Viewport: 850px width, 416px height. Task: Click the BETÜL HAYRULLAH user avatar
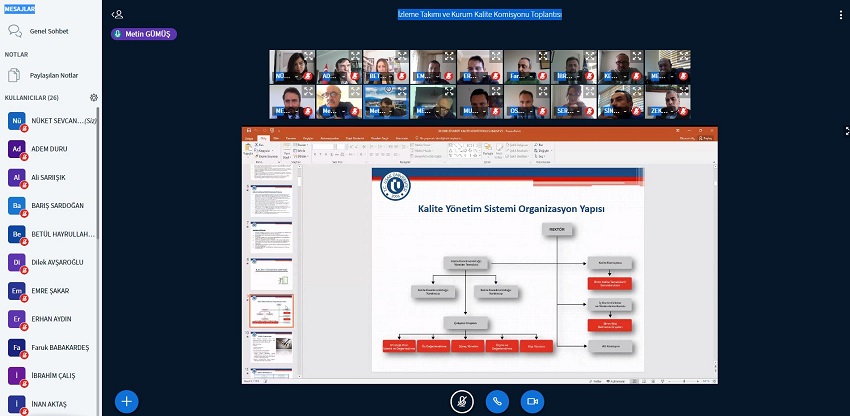(x=16, y=234)
